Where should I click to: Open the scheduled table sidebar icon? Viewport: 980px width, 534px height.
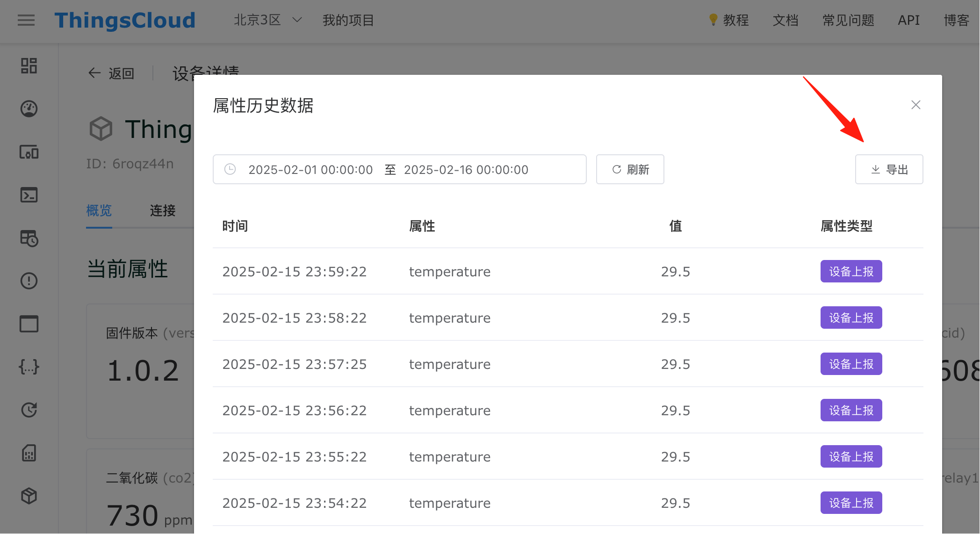29,238
